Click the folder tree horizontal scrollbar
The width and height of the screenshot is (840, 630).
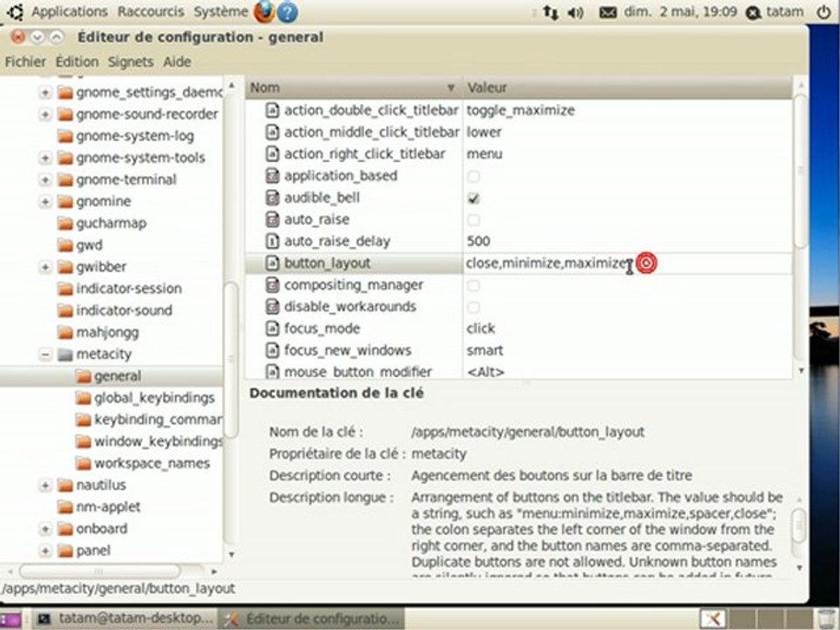100,571
